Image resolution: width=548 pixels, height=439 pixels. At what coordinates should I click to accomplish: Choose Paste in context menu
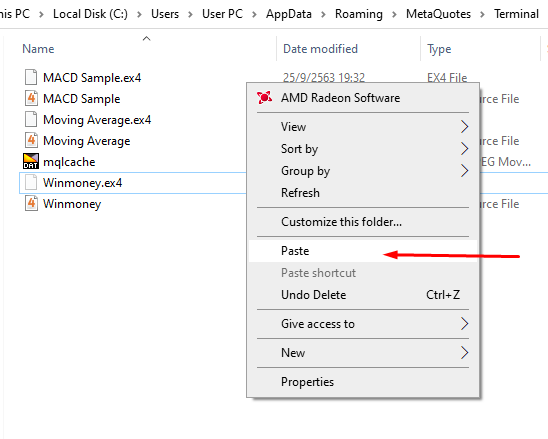point(363,251)
